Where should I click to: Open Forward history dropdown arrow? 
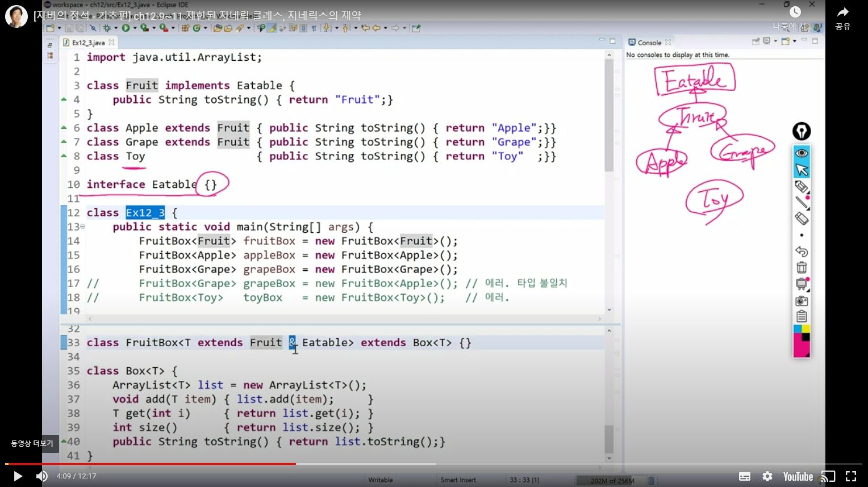404,28
